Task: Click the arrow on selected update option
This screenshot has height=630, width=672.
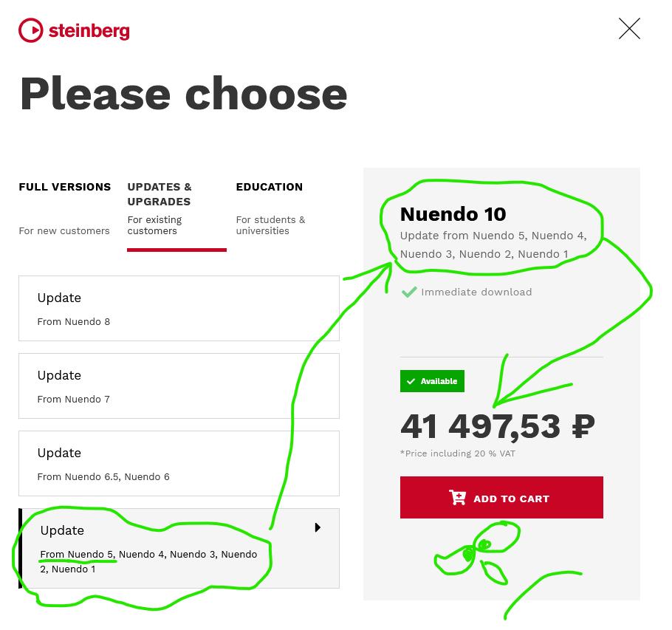Action: pos(318,527)
